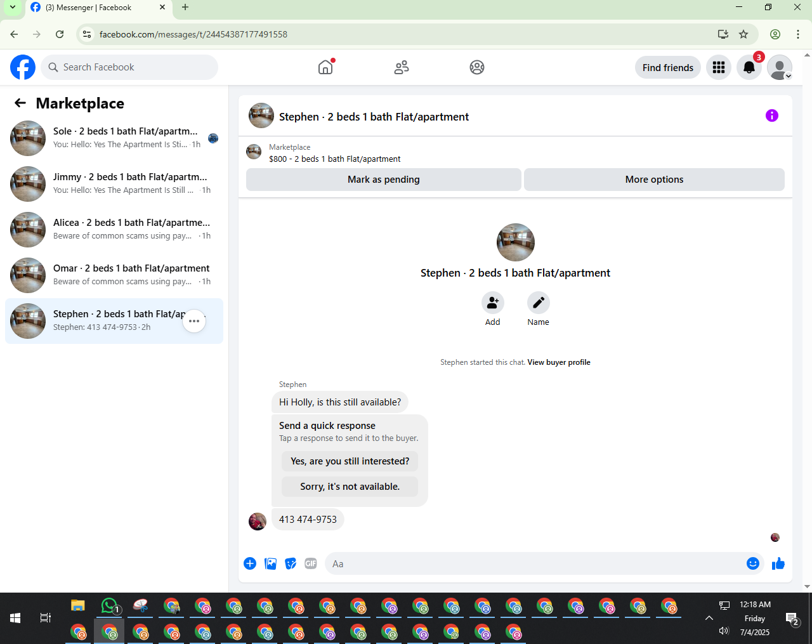The height and width of the screenshot is (644, 812).
Task: Open the notifications bell icon
Action: coord(749,67)
